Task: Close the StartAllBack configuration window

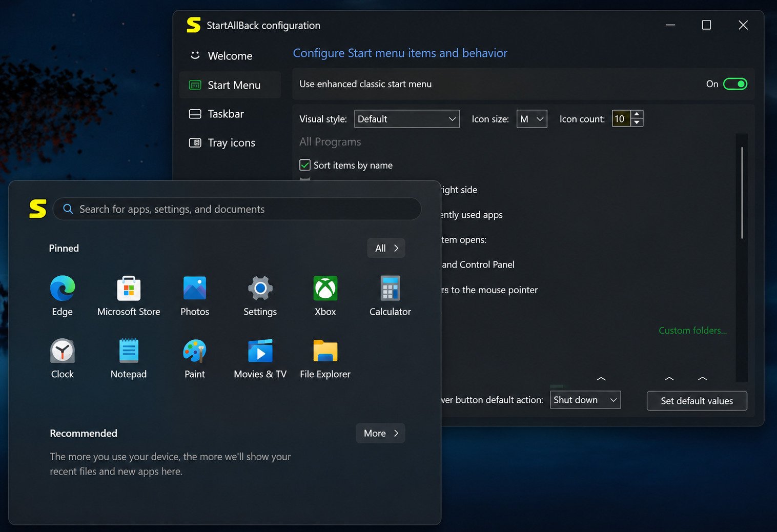Action: pyautogui.click(x=743, y=25)
